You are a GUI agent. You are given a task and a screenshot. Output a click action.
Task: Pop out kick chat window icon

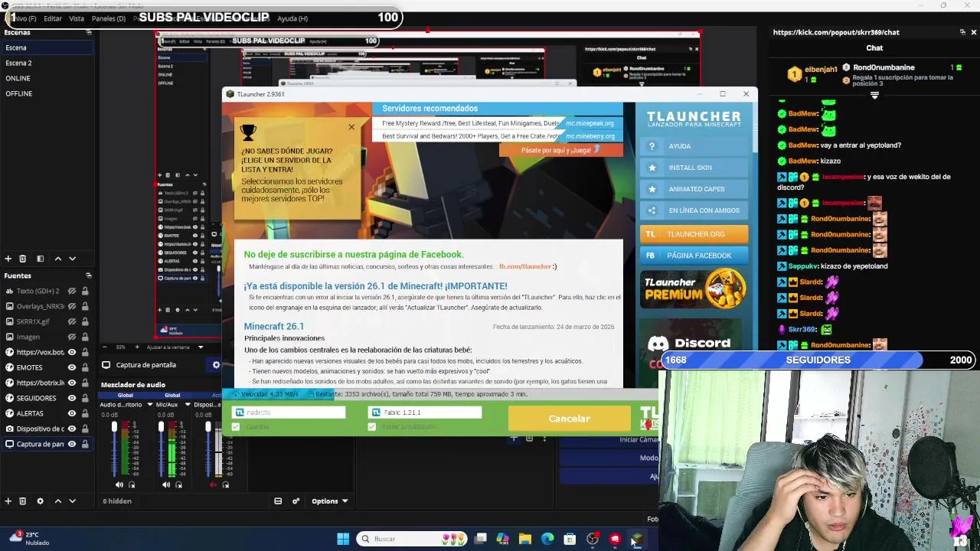(962, 32)
